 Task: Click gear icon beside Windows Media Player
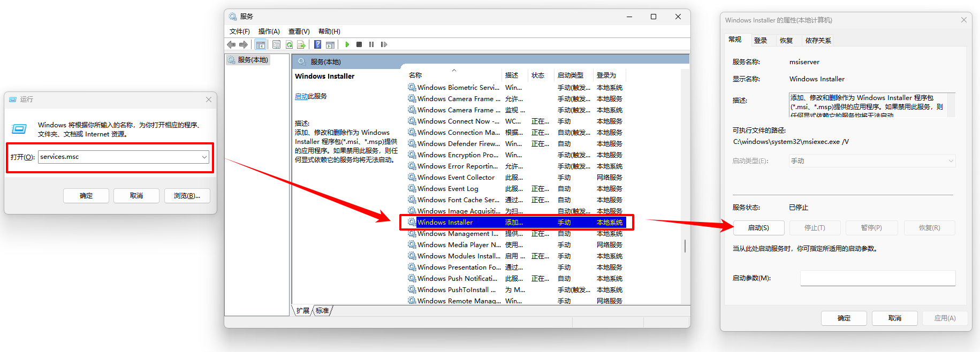(412, 244)
